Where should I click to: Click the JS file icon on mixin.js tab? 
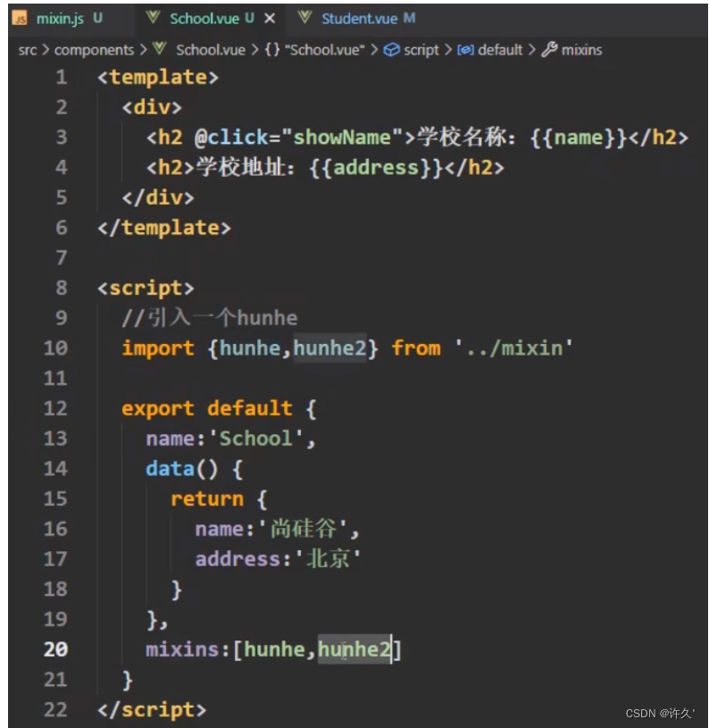point(20,19)
